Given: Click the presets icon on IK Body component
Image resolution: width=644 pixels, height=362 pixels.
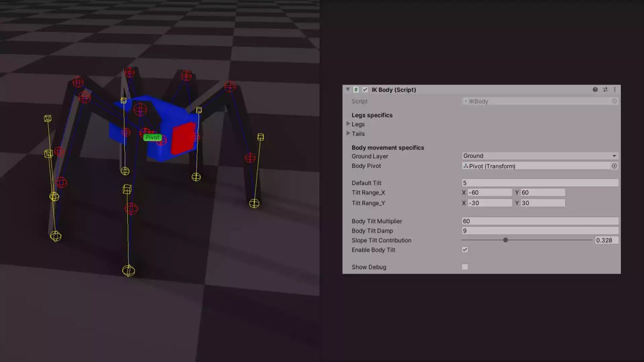Looking at the screenshot, I should (x=605, y=89).
